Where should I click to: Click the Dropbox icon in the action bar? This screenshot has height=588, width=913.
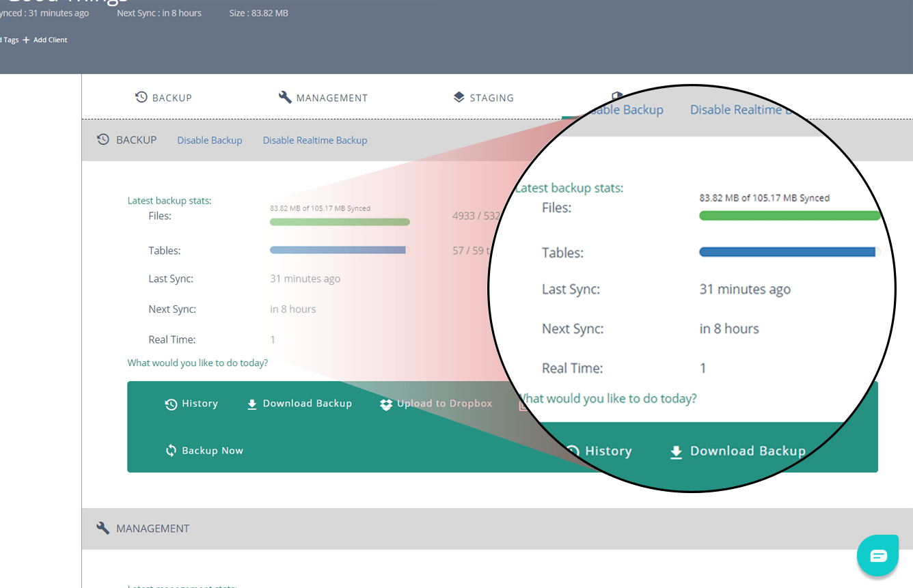[386, 404]
